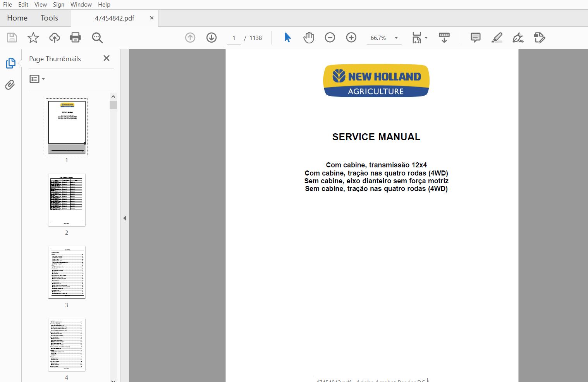Click the SERVICE MANUAL heading text
The image size is (588, 382).
point(376,137)
